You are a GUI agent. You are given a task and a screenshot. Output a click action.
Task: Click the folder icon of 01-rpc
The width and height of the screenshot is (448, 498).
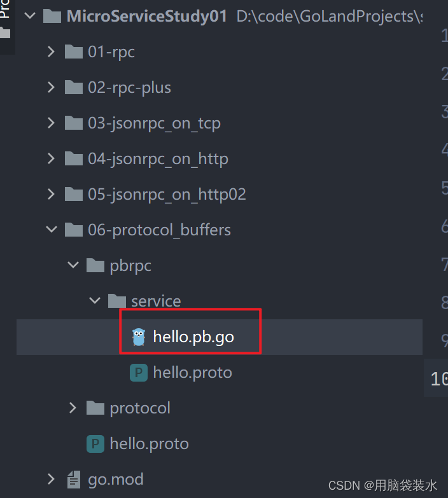[x=74, y=52]
